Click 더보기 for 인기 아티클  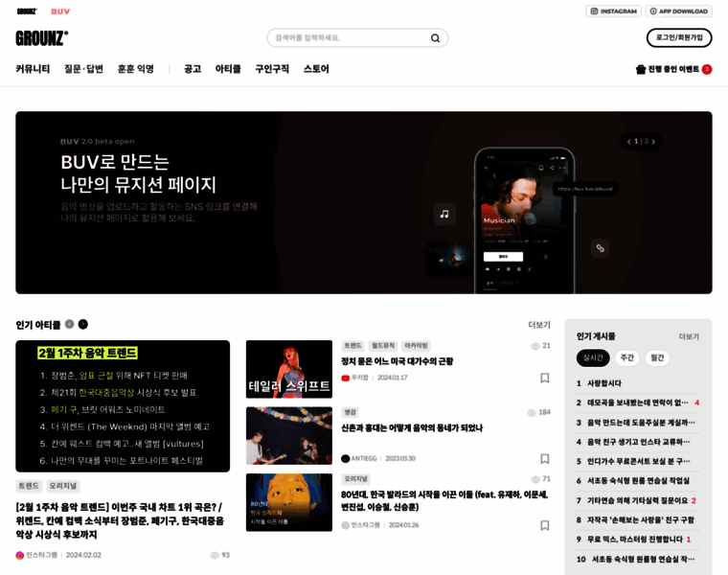(539, 325)
